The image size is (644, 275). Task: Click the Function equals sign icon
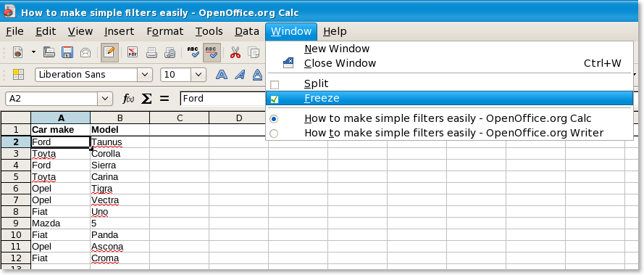click(x=164, y=99)
